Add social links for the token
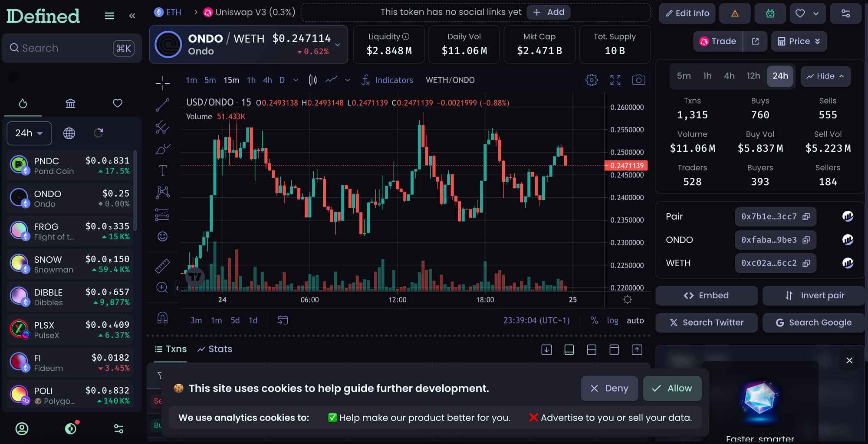The image size is (868, 444). coord(549,12)
